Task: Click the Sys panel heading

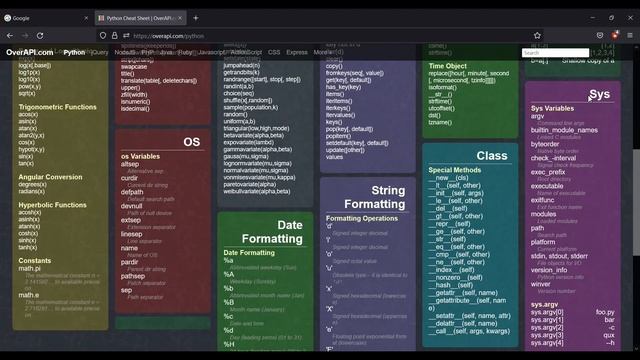Action: [x=599, y=94]
